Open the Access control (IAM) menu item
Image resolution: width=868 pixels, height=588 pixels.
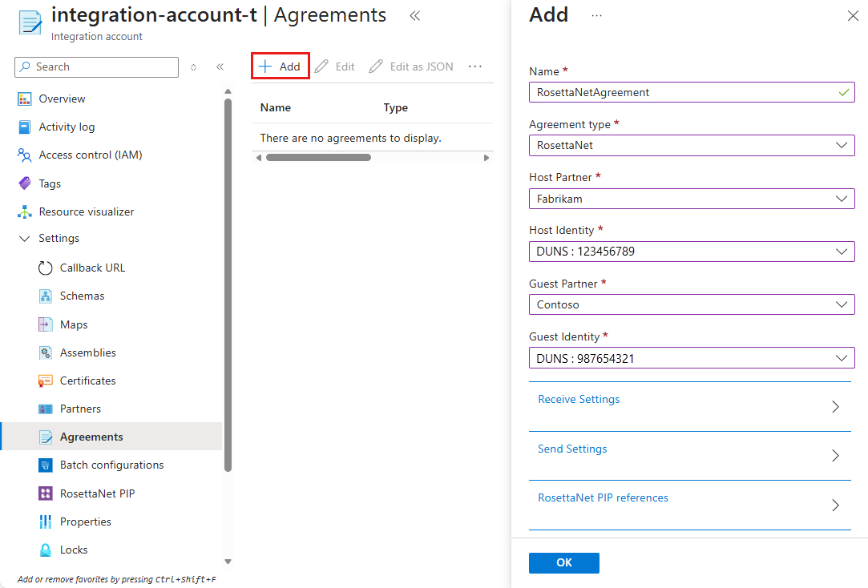90,155
